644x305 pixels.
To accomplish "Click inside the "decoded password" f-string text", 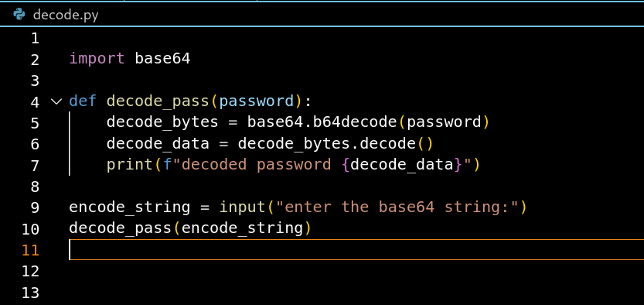I will pos(257,164).
